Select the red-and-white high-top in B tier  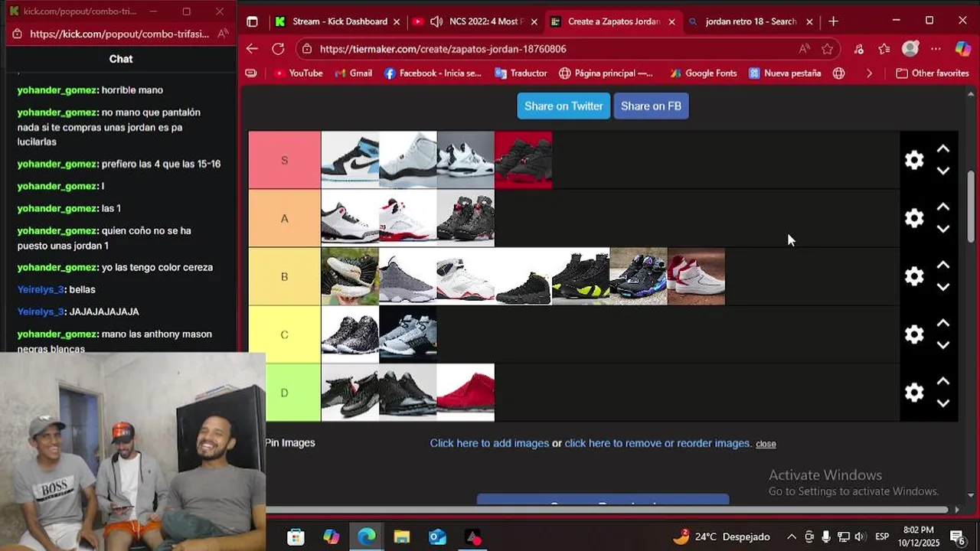tap(696, 276)
